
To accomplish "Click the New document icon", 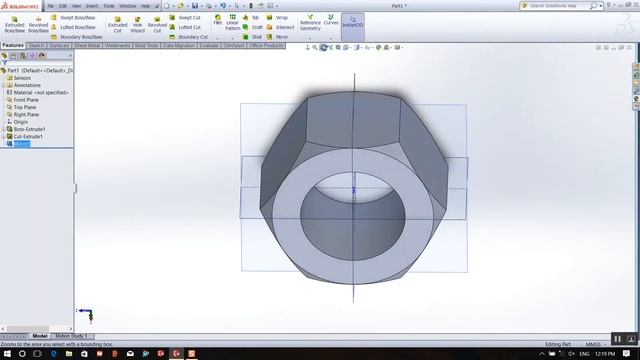I will [x=167, y=6].
